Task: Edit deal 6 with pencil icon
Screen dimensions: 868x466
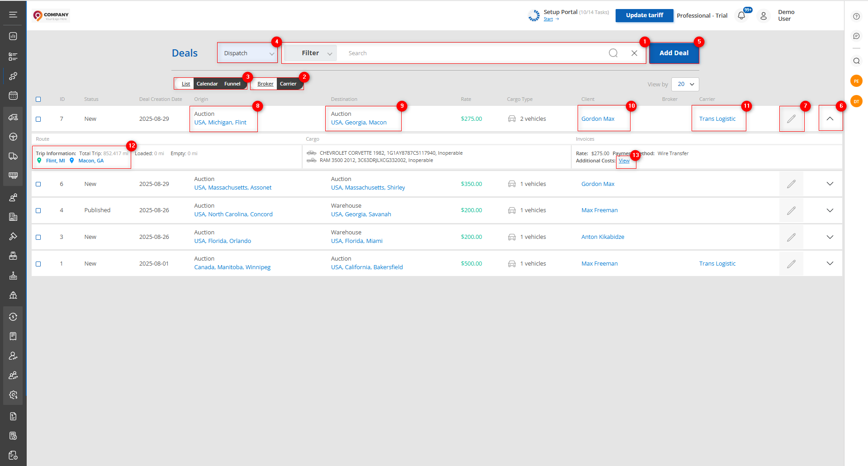Action: 791,184
